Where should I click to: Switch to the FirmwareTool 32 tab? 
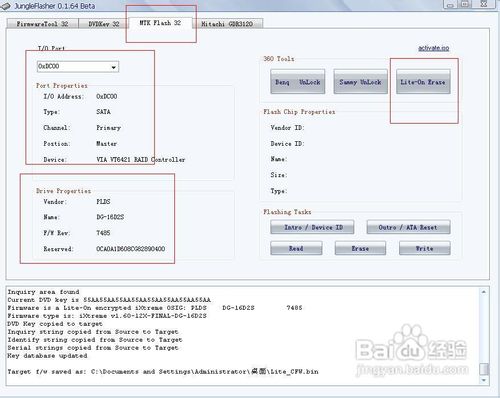[x=42, y=24]
